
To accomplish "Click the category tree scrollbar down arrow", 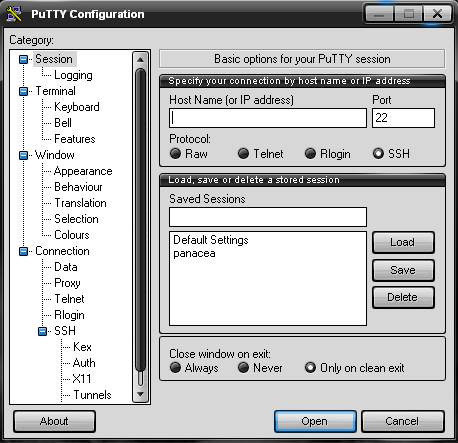I will tap(140, 394).
